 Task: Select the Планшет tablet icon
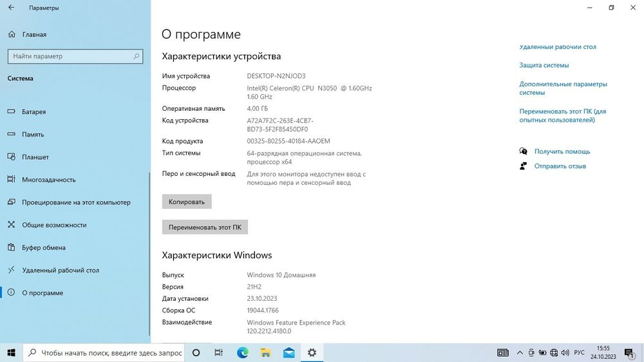pos(12,157)
